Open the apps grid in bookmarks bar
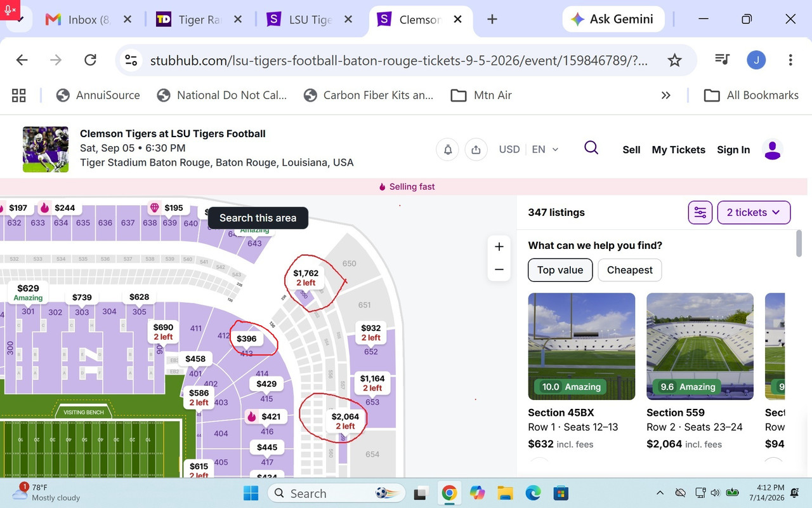812x508 pixels. (x=19, y=95)
